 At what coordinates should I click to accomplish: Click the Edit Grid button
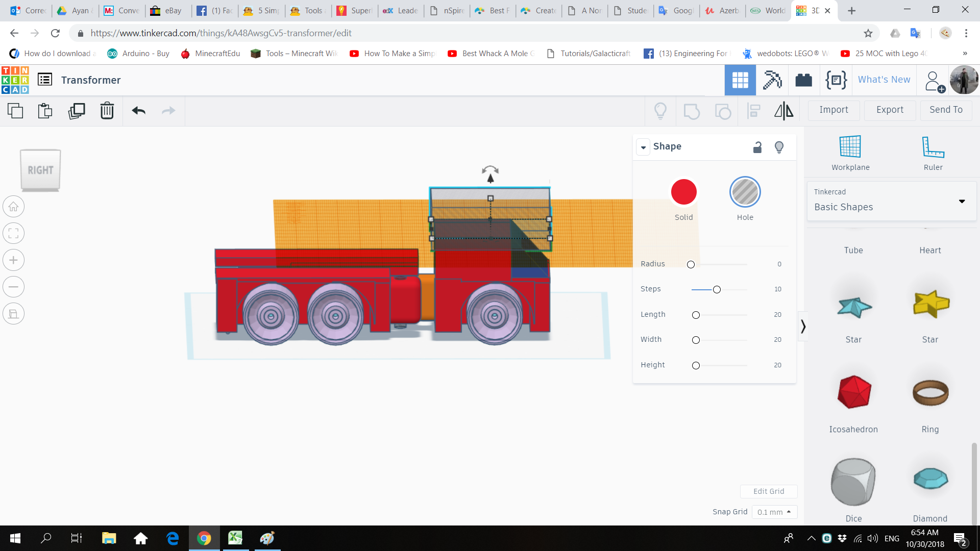(768, 491)
